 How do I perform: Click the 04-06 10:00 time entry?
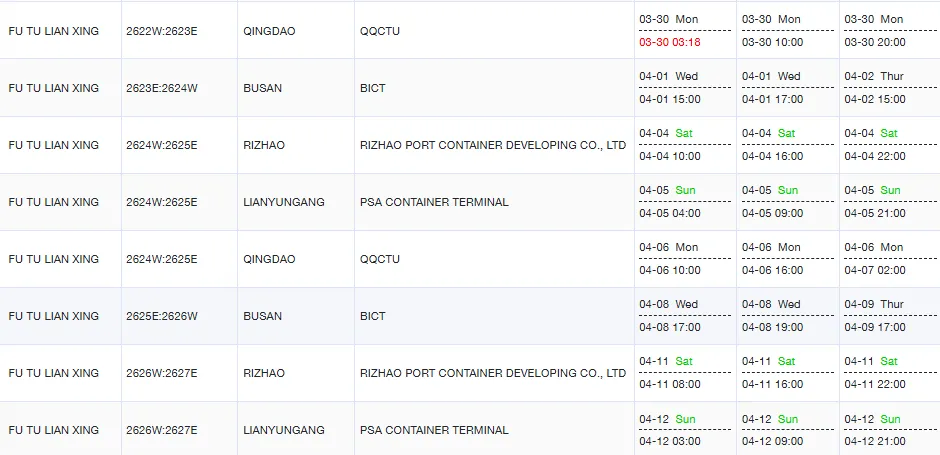pos(670,270)
